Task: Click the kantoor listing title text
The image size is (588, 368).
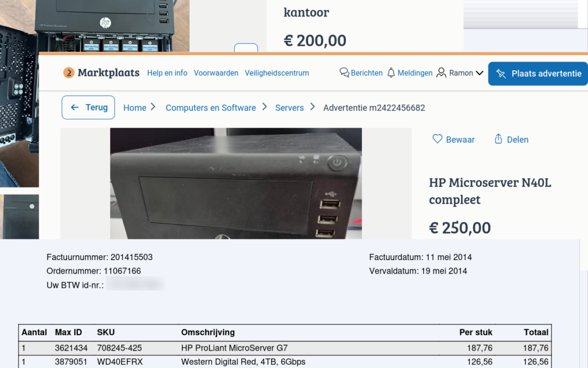Action: point(307,13)
